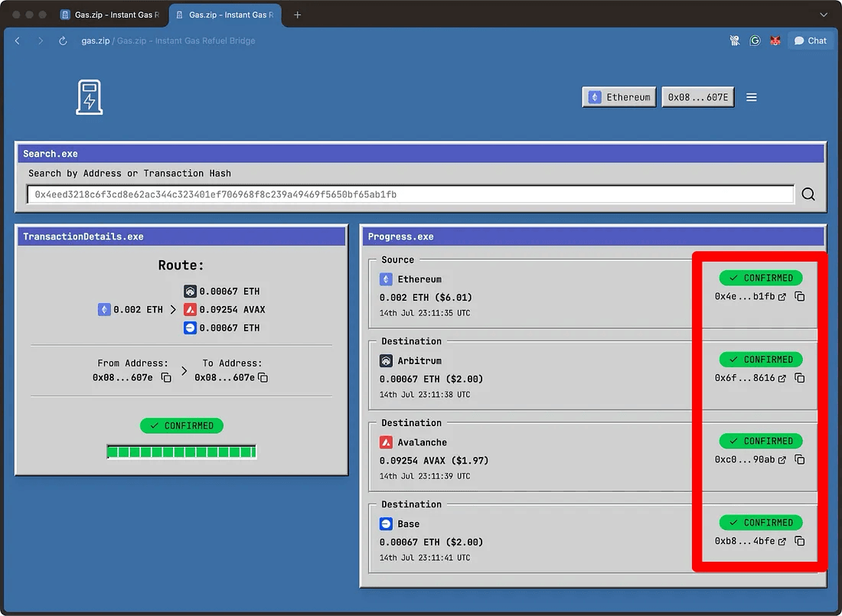Click the '14th Jul 23:11:35 UTC' timestamp
This screenshot has width=842, height=616.
425,313
